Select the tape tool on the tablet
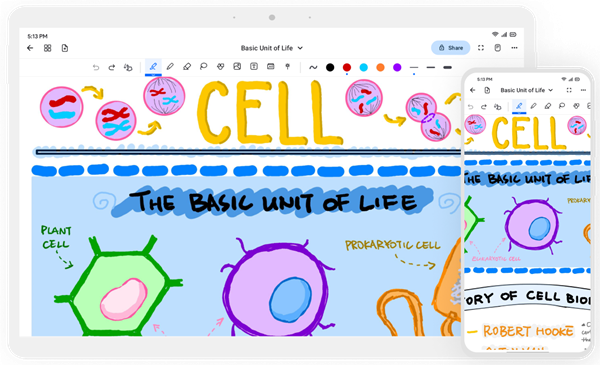The width and height of the screenshot is (600, 365). click(x=271, y=67)
